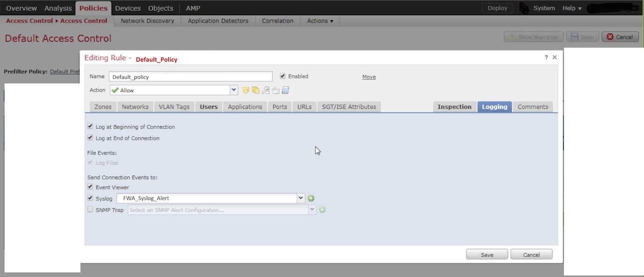The height and width of the screenshot is (277, 644).
Task: Open the Devices menu in top navigation
Action: coord(128,8)
